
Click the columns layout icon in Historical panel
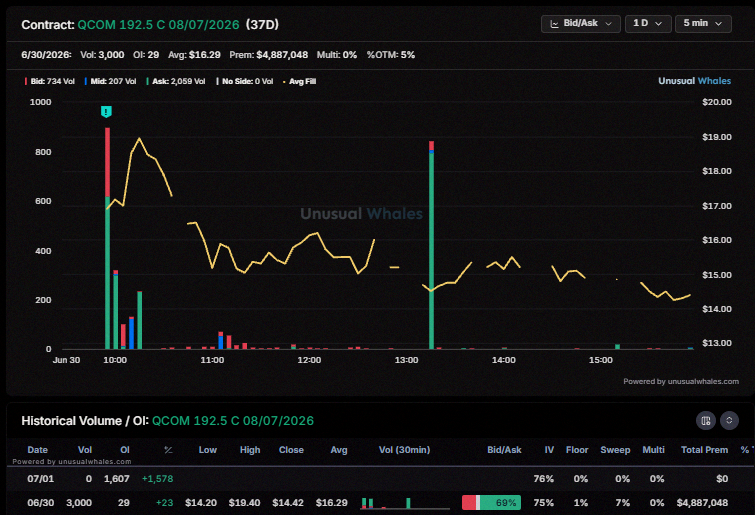pos(705,421)
